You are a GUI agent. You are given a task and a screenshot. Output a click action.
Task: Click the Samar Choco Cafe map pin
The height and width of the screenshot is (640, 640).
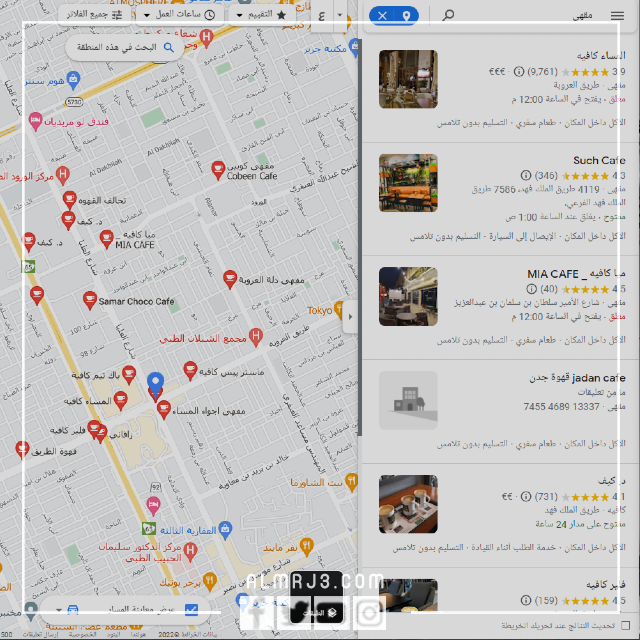(89, 301)
